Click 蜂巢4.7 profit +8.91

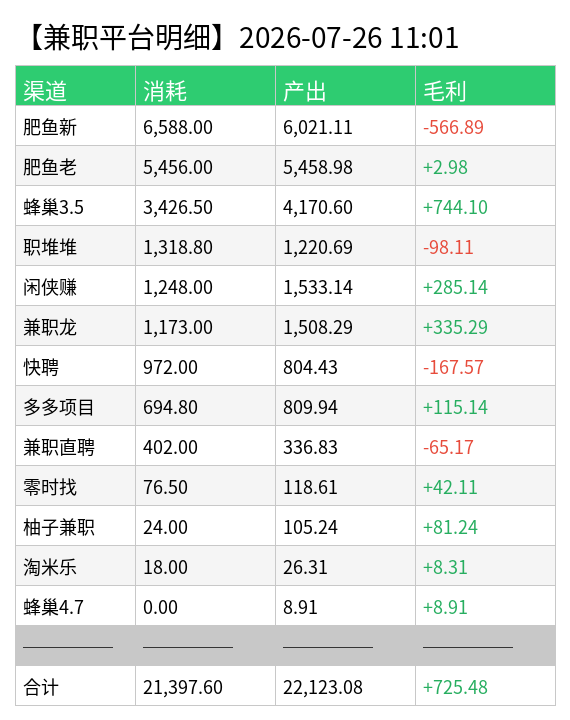pos(445,607)
